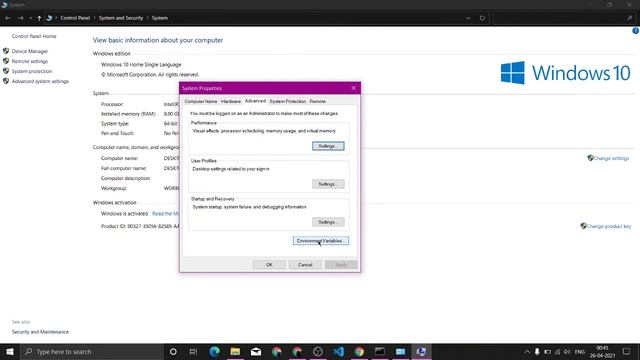This screenshot has height=360, width=640.
Task: Open volume control tray icon
Action: pos(567,351)
